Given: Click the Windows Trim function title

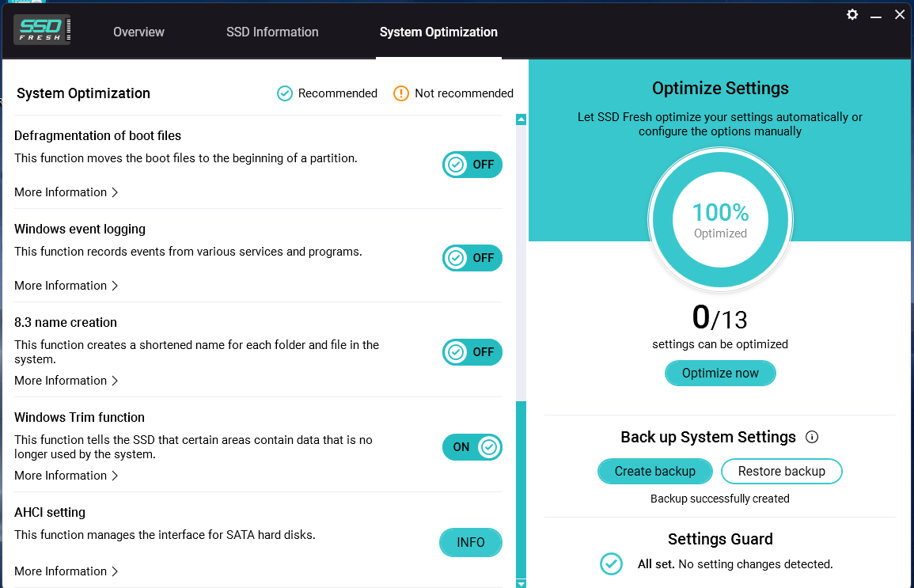Looking at the screenshot, I should click(x=79, y=417).
